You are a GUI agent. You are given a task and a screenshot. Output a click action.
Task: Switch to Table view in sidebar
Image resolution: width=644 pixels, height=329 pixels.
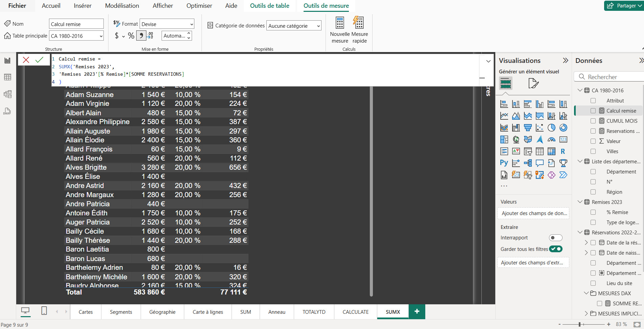tap(7, 77)
